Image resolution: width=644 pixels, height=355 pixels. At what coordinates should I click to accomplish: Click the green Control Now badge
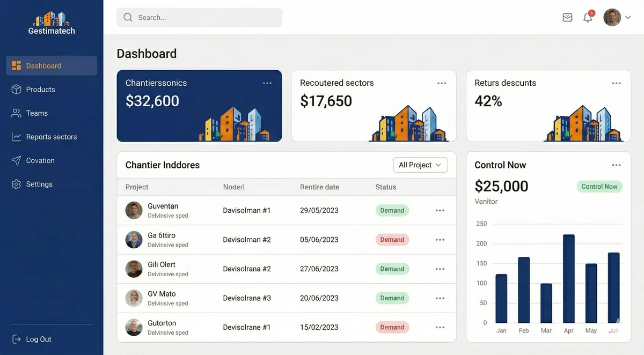pyautogui.click(x=599, y=187)
